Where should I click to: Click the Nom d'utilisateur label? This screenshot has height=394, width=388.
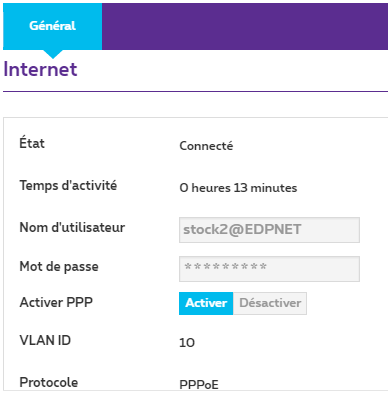[72, 228]
